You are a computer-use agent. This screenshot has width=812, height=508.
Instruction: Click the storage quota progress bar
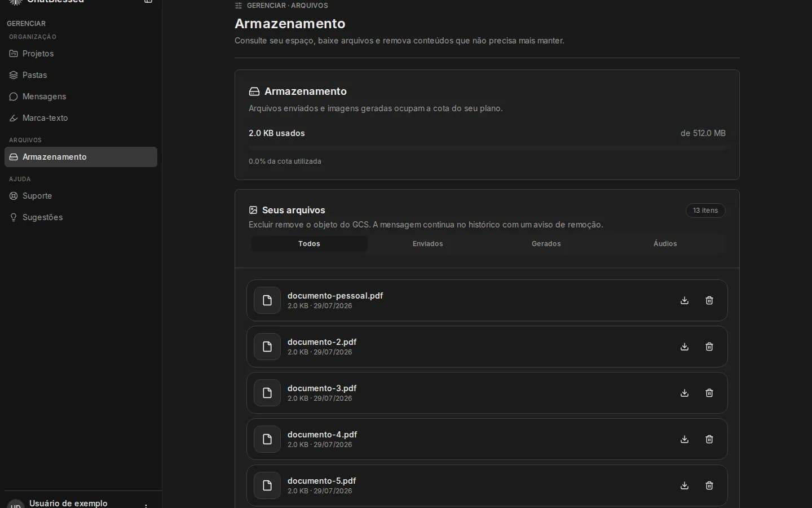pos(487,148)
